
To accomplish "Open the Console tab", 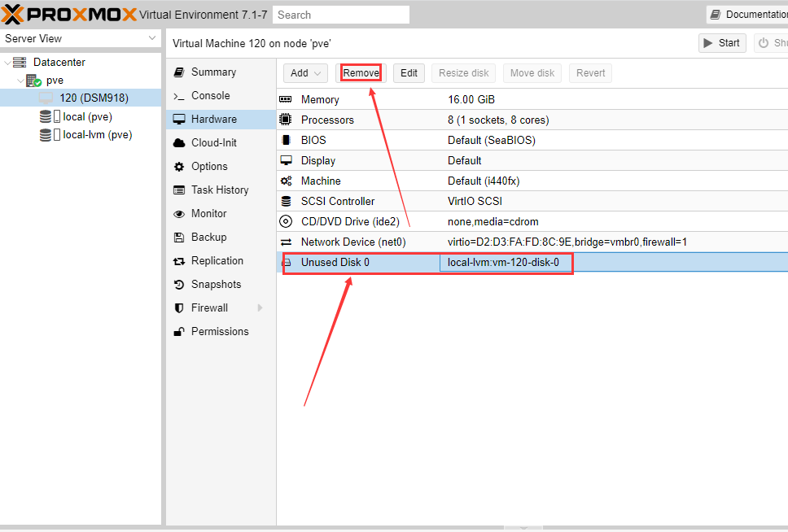I will click(221, 95).
